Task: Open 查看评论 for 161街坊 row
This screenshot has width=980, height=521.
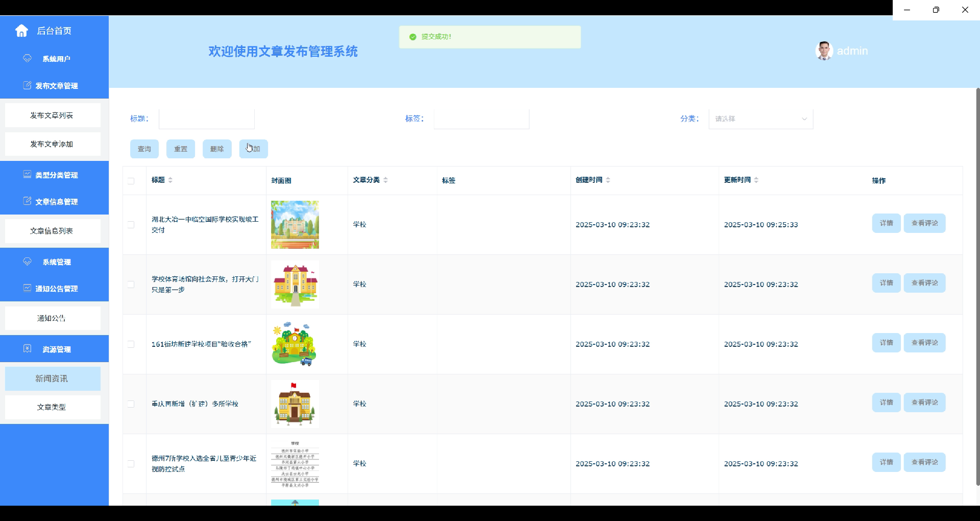Action: click(x=925, y=343)
